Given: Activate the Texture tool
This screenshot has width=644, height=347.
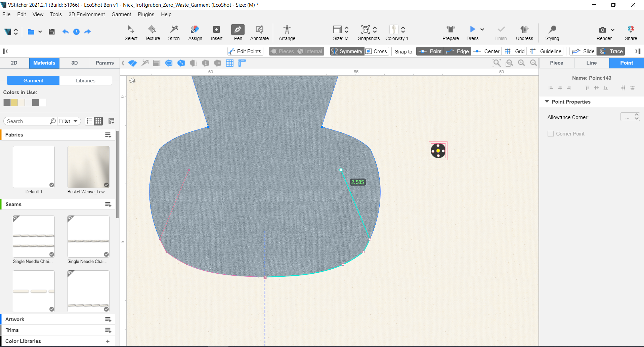Looking at the screenshot, I should point(152,33).
